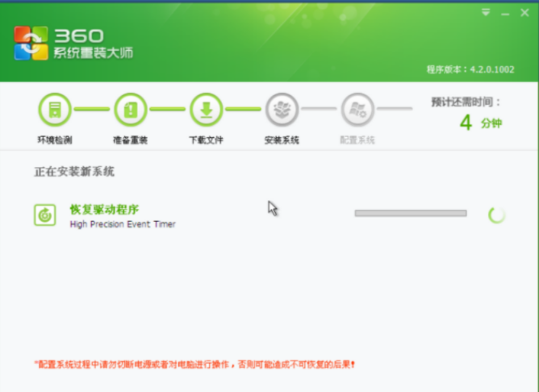Click the 预计还需时间 label

click(x=466, y=102)
